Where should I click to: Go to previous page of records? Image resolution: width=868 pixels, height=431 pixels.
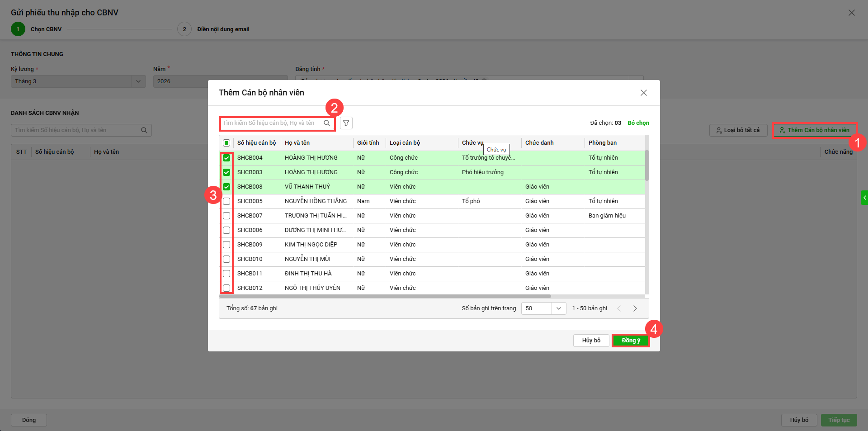(619, 308)
